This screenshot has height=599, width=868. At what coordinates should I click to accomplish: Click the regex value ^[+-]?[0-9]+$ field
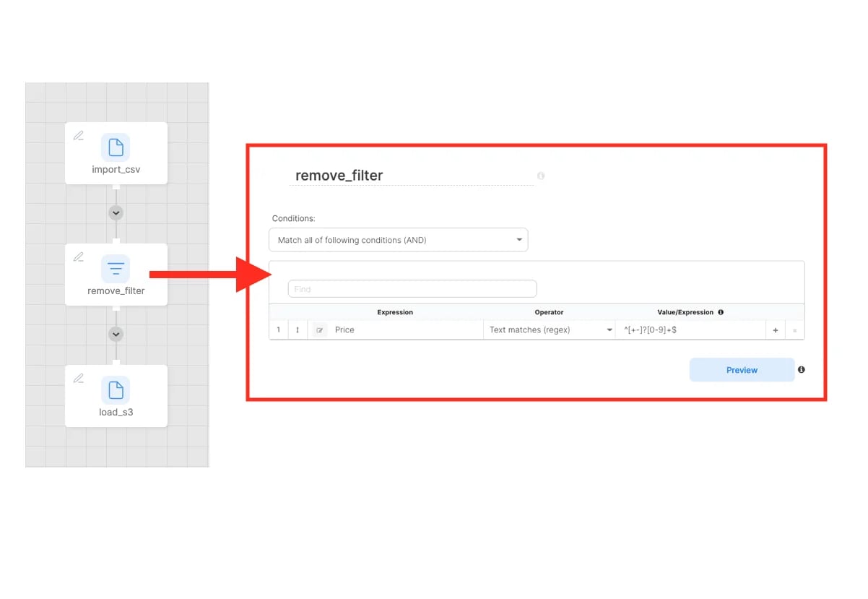point(691,330)
